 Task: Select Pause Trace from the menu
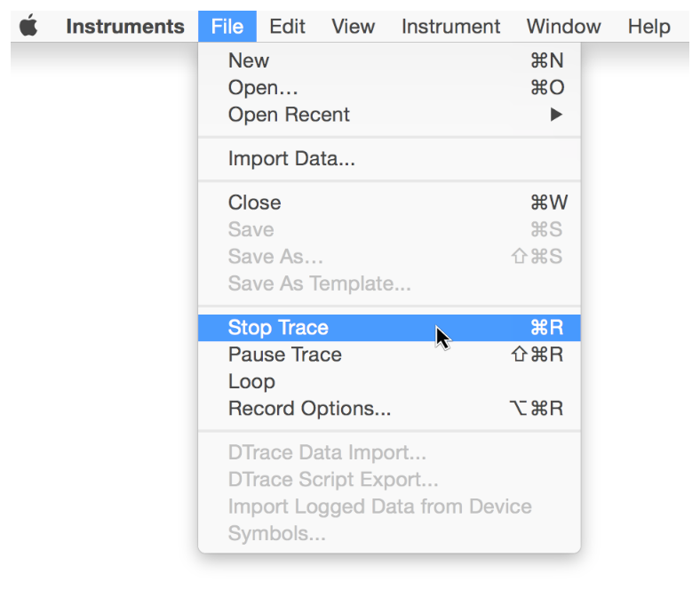coord(284,355)
